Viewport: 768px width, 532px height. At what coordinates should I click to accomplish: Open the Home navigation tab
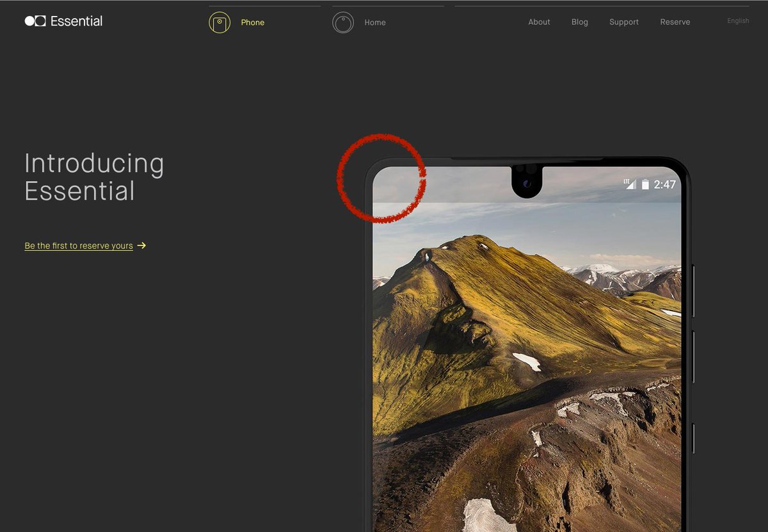coord(375,22)
